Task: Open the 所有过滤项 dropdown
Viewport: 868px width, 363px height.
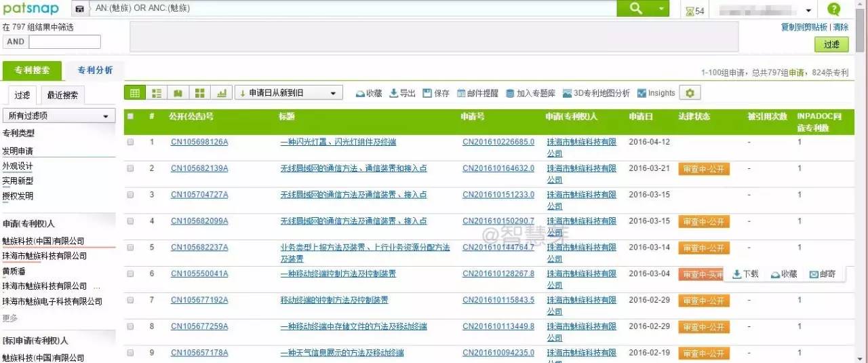Action: (x=59, y=116)
